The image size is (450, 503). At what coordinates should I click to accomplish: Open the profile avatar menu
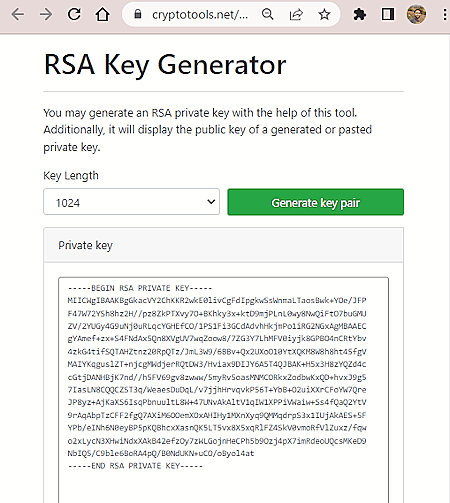point(416,14)
